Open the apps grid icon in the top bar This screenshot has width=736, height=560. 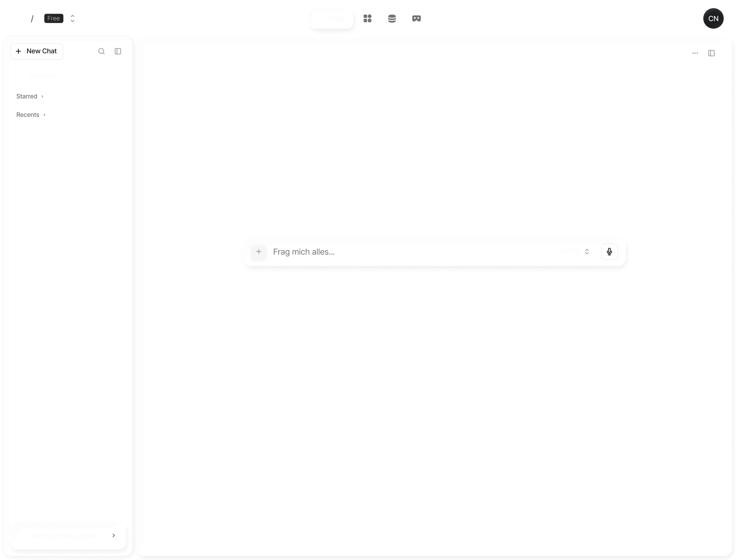368,18
